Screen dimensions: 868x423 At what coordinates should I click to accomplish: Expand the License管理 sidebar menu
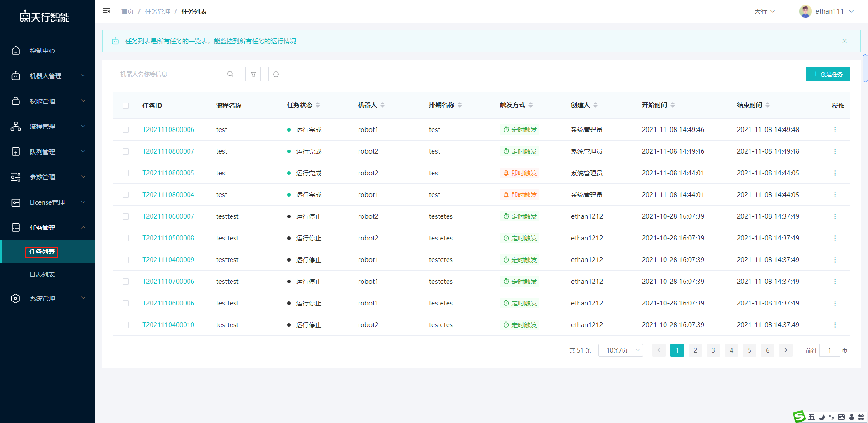(x=47, y=202)
